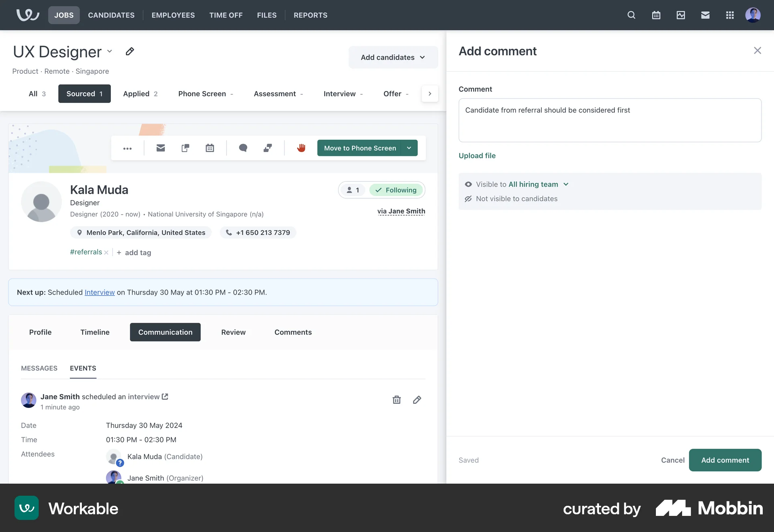The width and height of the screenshot is (774, 532).
Task: Click the Add comment button
Action: coord(725,460)
